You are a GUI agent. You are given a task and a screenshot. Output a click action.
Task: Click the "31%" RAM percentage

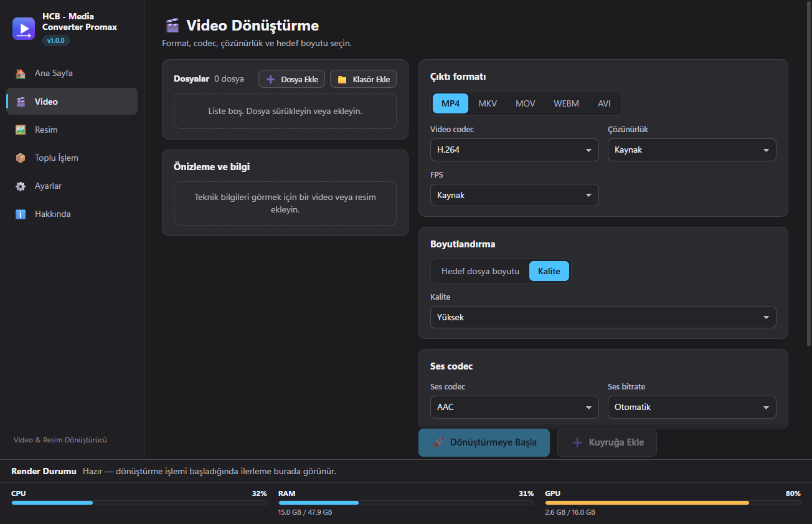[526, 493]
